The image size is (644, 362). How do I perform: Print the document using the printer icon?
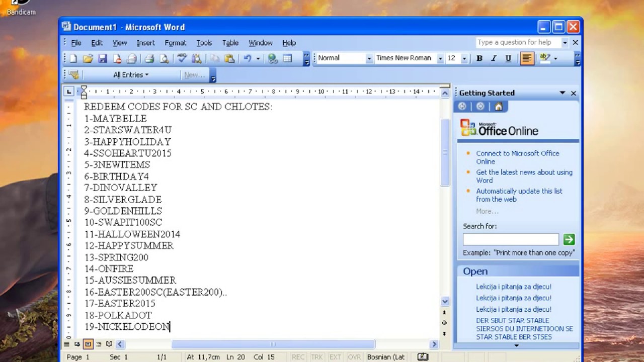pyautogui.click(x=149, y=59)
